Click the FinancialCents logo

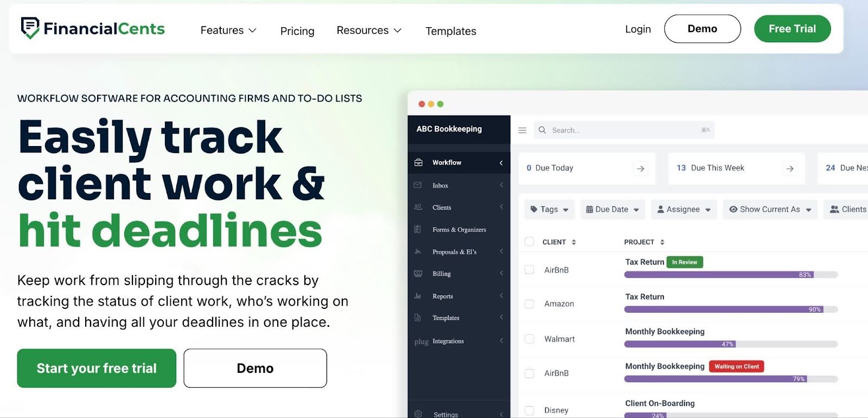pos(92,28)
